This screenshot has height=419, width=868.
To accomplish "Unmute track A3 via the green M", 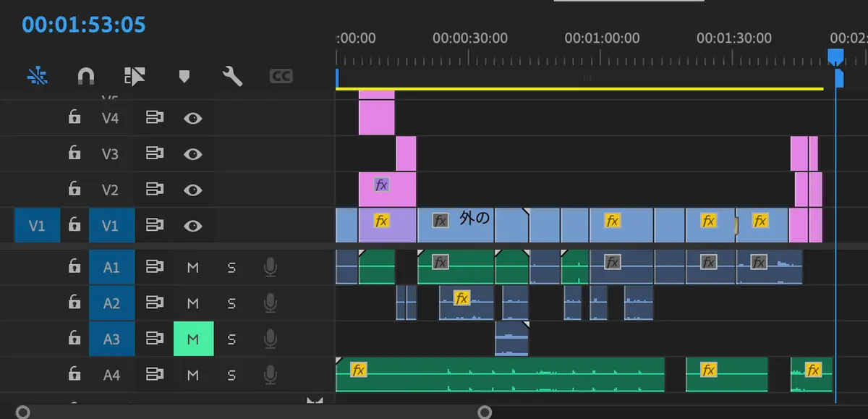I will (193, 339).
